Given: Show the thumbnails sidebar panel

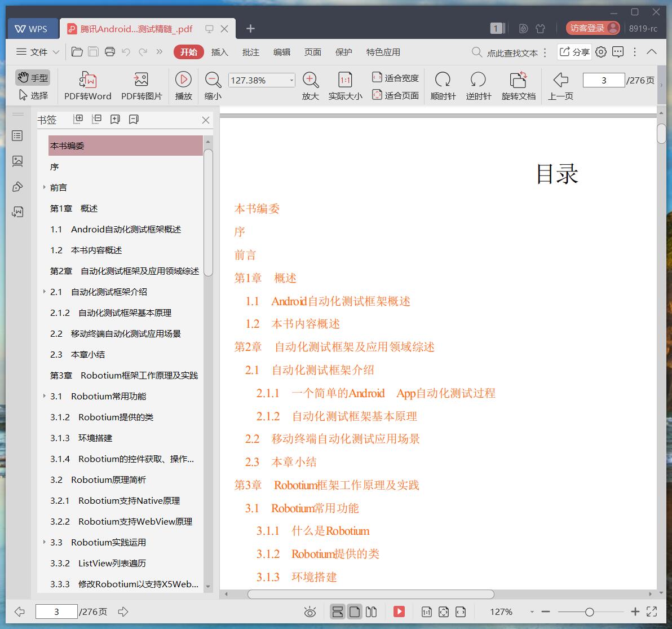Looking at the screenshot, I should pos(17,161).
